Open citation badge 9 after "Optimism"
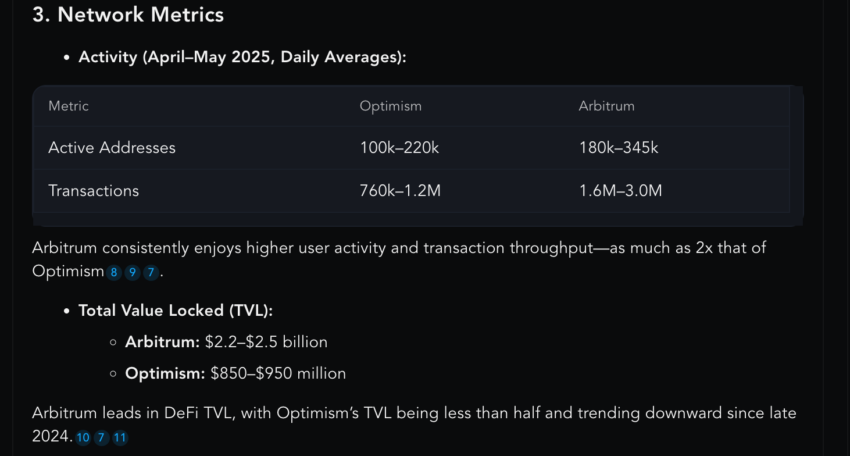Viewport: 850px width, 456px height. pyautogui.click(x=132, y=272)
